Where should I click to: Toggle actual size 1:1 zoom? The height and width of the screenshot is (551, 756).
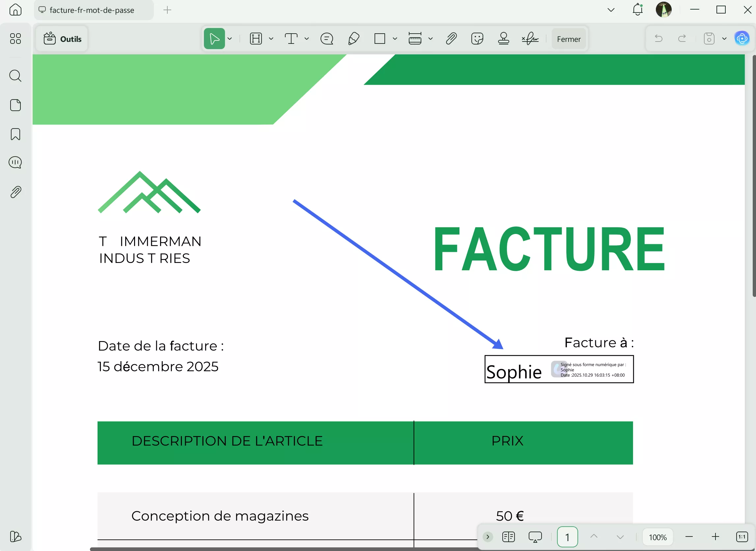(741, 536)
